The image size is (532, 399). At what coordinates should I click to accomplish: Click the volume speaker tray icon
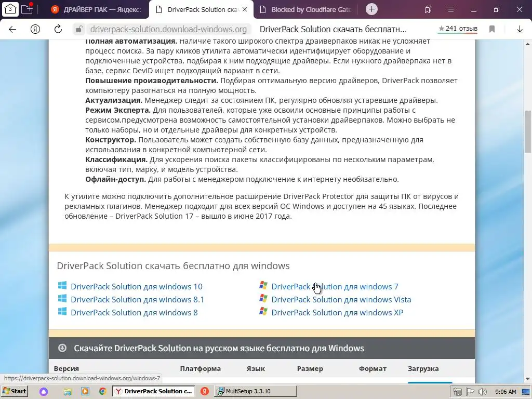(x=482, y=392)
